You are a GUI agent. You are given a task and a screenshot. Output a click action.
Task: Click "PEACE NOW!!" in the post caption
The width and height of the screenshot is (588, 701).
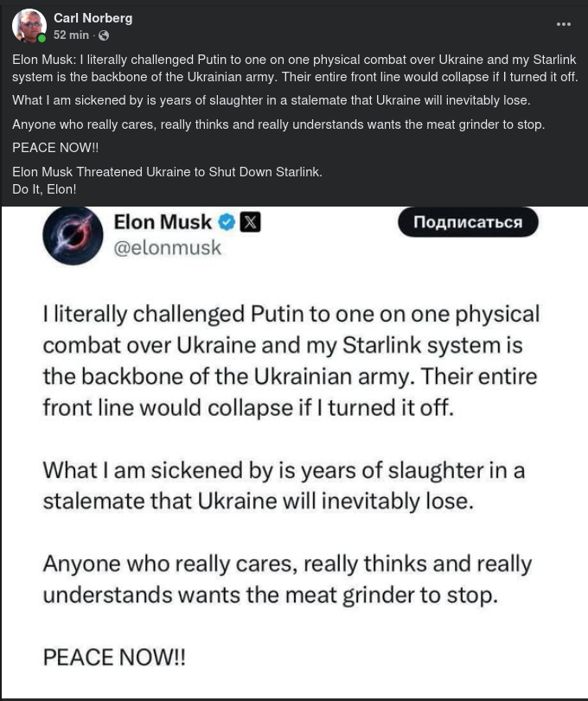55,148
